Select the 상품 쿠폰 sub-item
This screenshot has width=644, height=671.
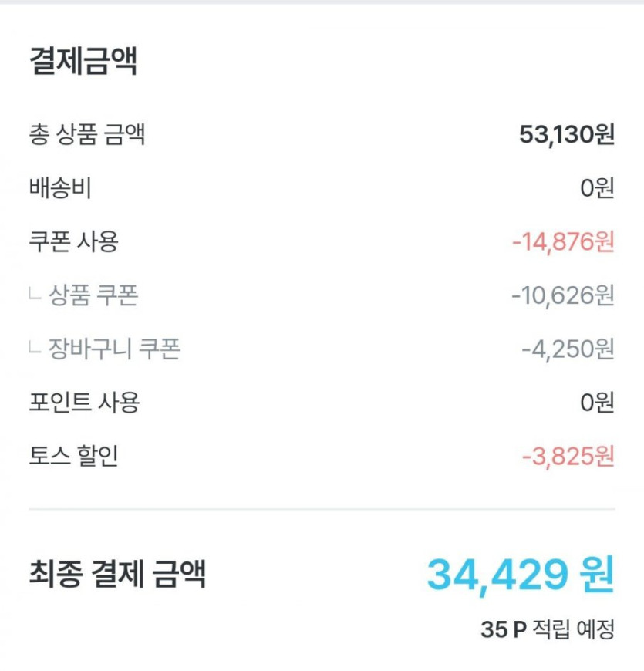click(93, 295)
